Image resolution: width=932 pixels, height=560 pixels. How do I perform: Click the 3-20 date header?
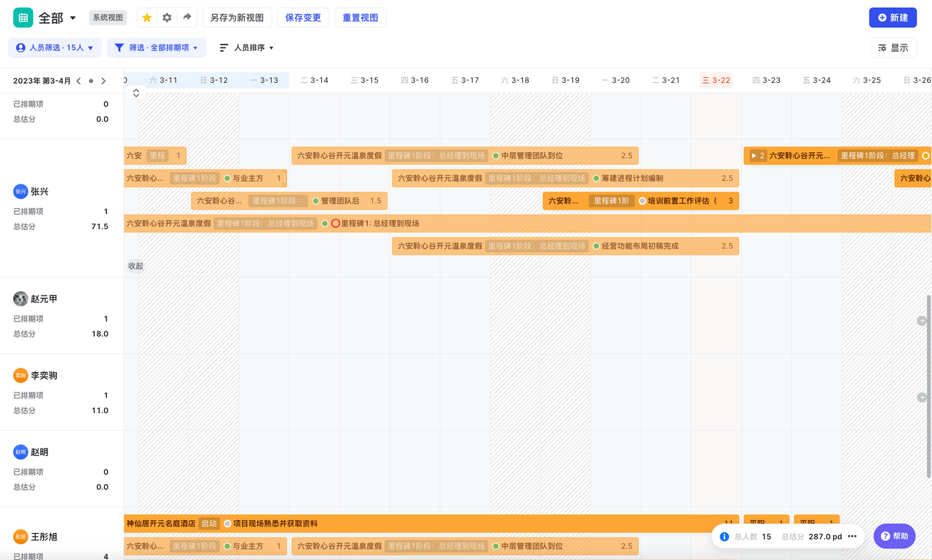tap(615, 80)
